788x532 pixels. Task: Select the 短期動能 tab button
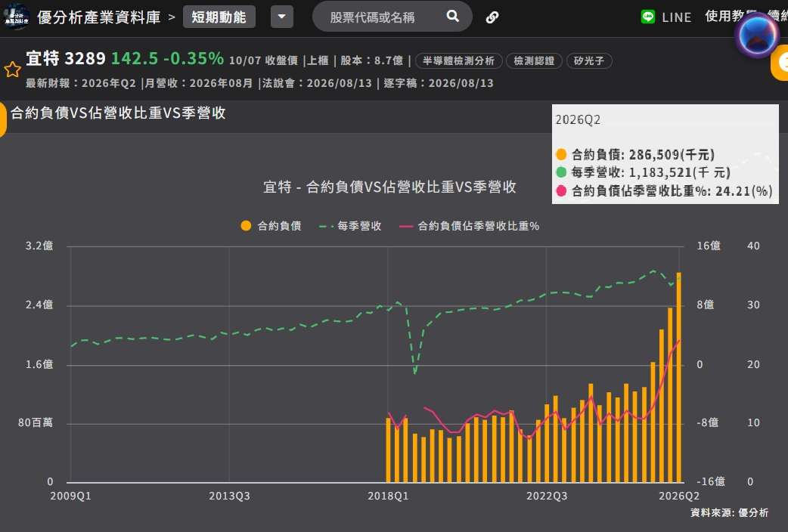pos(219,17)
